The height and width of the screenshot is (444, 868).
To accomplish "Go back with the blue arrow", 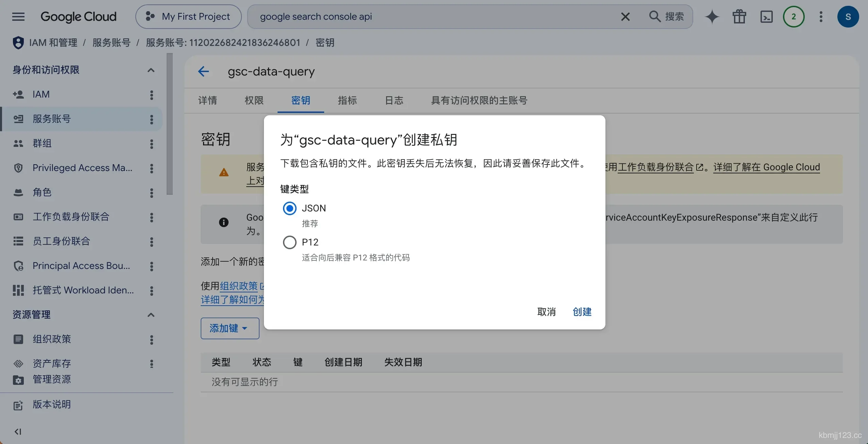I will pyautogui.click(x=203, y=71).
